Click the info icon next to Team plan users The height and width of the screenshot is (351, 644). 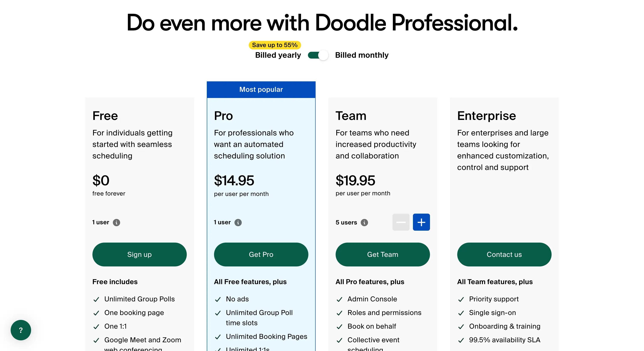[364, 222]
